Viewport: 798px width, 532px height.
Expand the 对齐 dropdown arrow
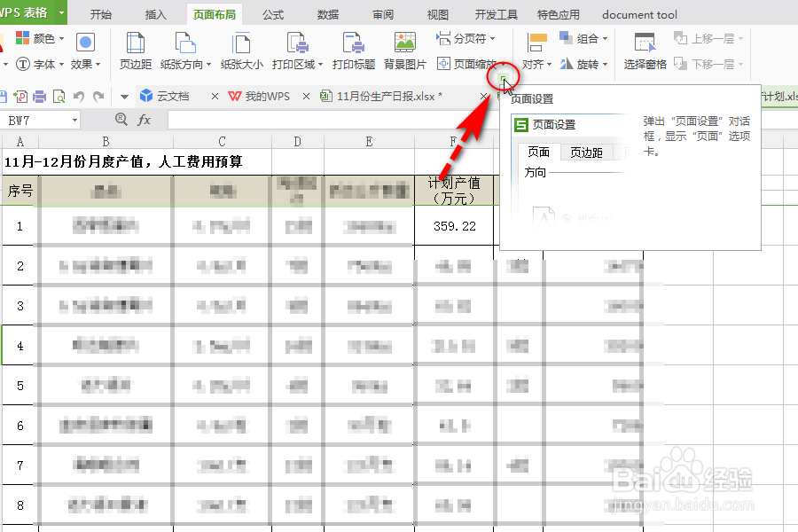(549, 65)
